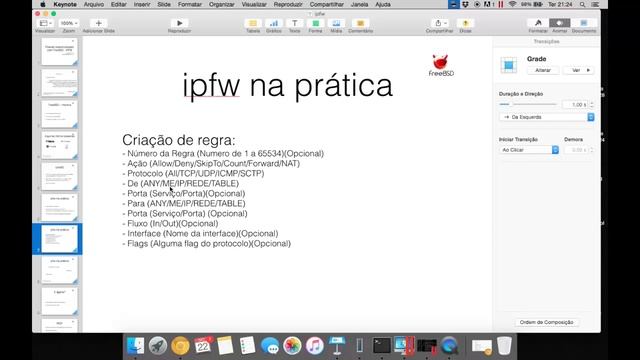Open Finder from the Dock
The height and width of the screenshot is (360, 640).
click(136, 346)
